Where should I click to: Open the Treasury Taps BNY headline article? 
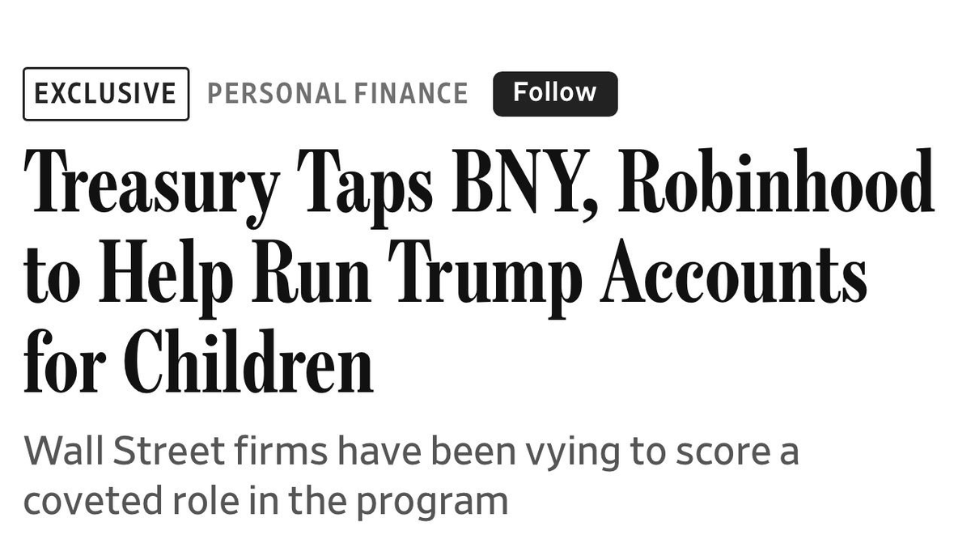pos(477,271)
